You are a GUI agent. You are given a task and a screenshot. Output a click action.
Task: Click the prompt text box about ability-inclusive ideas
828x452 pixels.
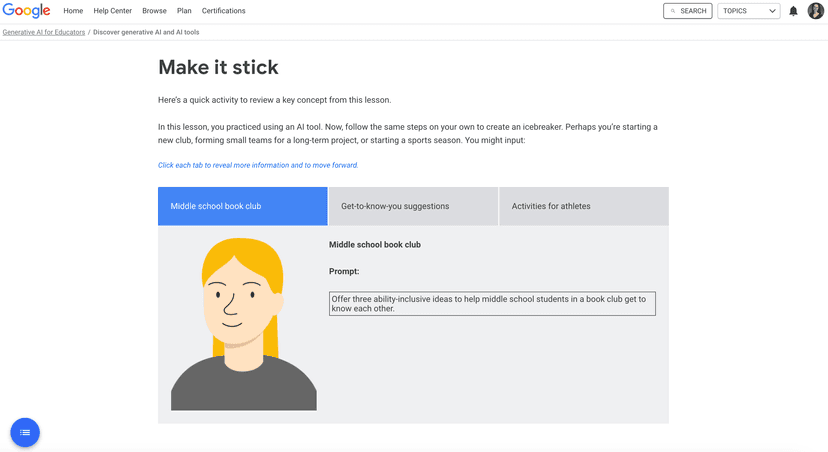coord(492,303)
